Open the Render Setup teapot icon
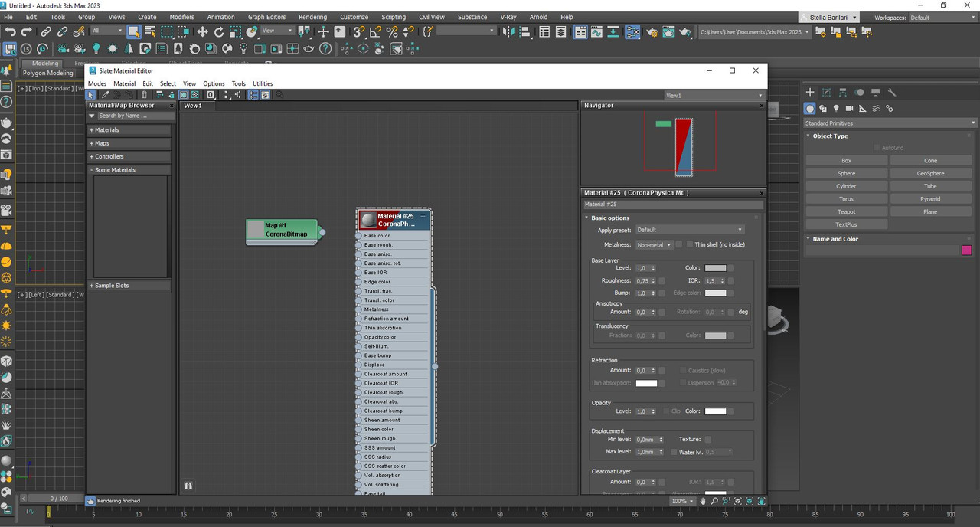Viewport: 980px width, 527px height. click(653, 31)
